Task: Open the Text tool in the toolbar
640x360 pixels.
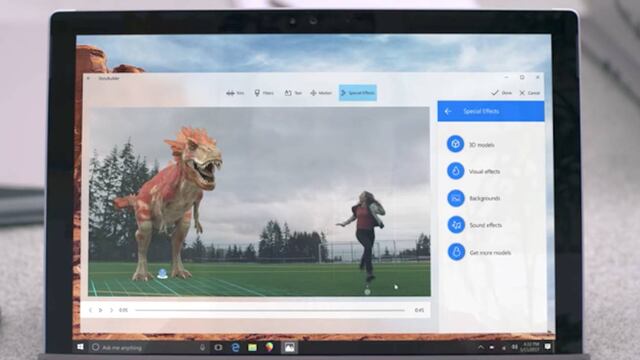Action: pos(293,93)
